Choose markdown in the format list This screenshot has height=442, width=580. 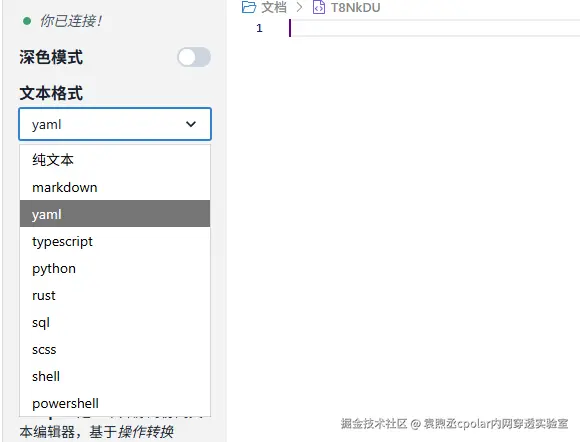coord(115,187)
